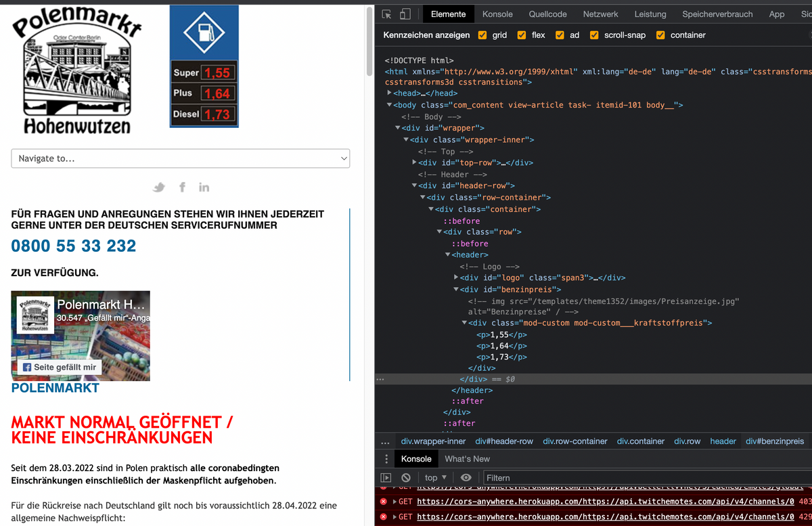
Task: Collapse the body element node
Action: (389, 105)
